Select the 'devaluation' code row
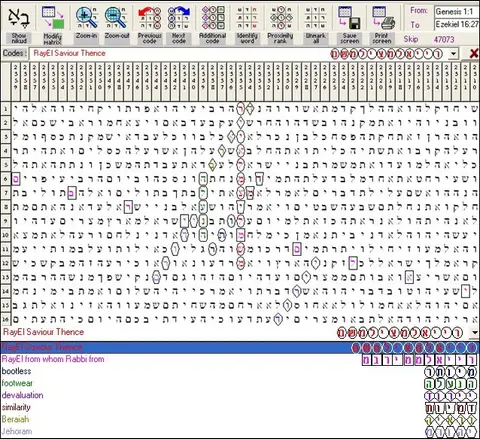This screenshot has height=439, width=480. coord(240,395)
